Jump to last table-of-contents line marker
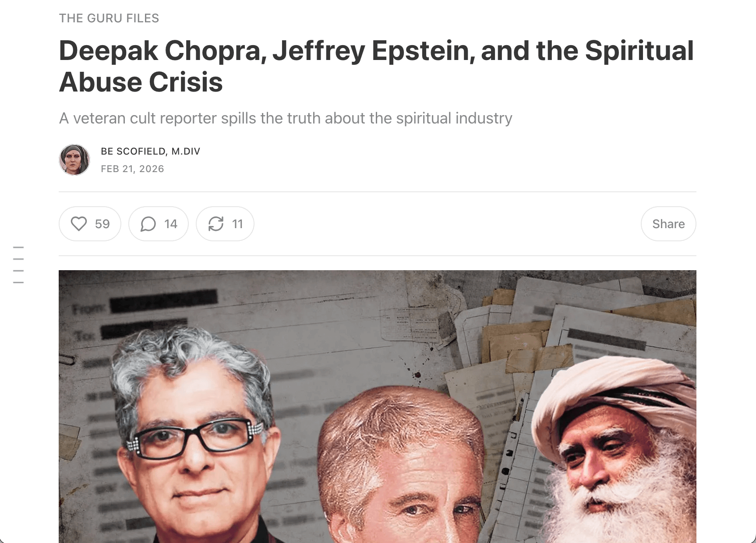 coord(18,282)
